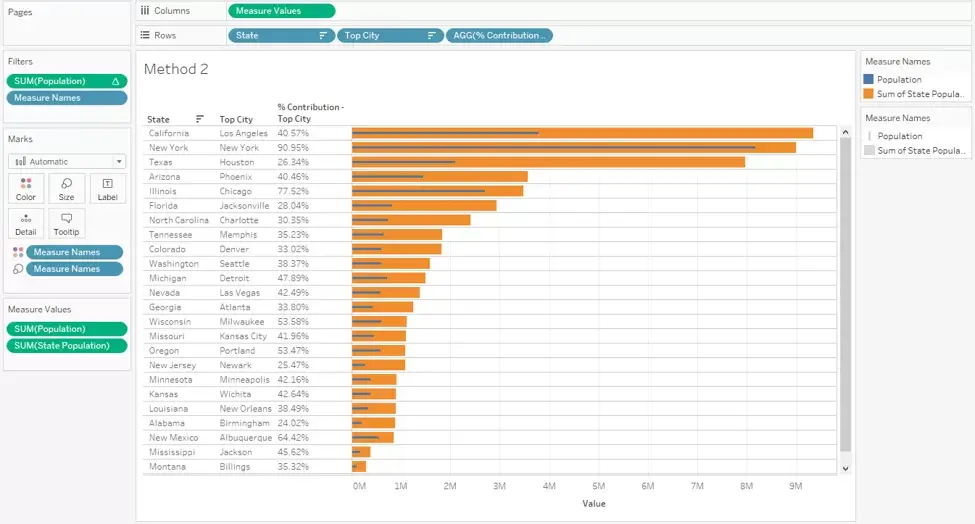Open the Tooltip marks card button
This screenshot has height=524, width=975.
(67, 224)
